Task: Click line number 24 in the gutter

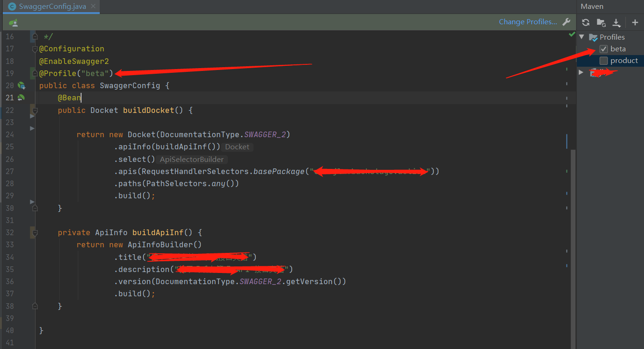Action: point(10,134)
